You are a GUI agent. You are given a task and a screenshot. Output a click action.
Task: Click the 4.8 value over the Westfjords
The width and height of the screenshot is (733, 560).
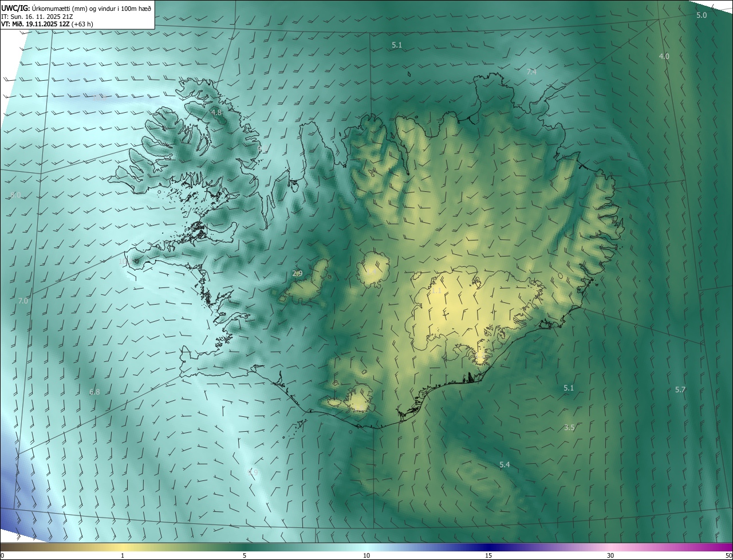pos(216,113)
